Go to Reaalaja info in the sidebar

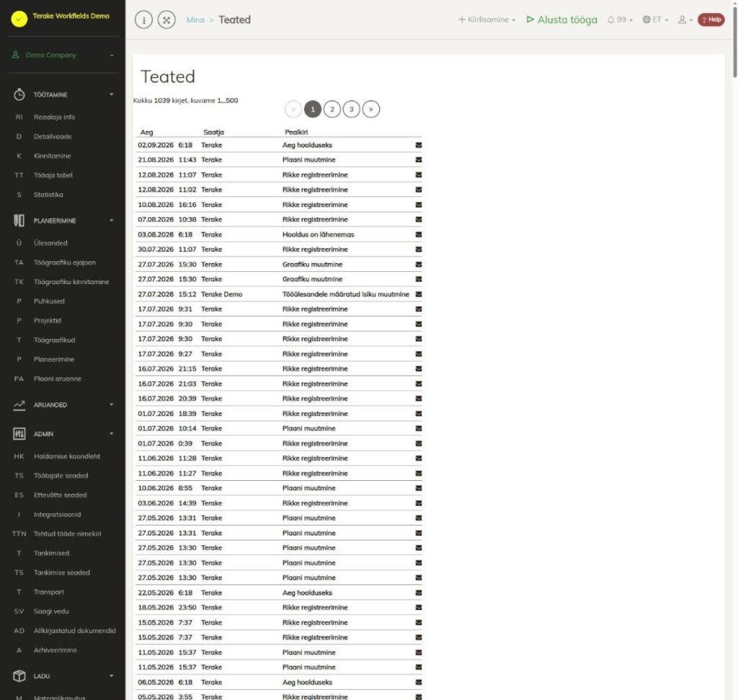tap(54, 118)
